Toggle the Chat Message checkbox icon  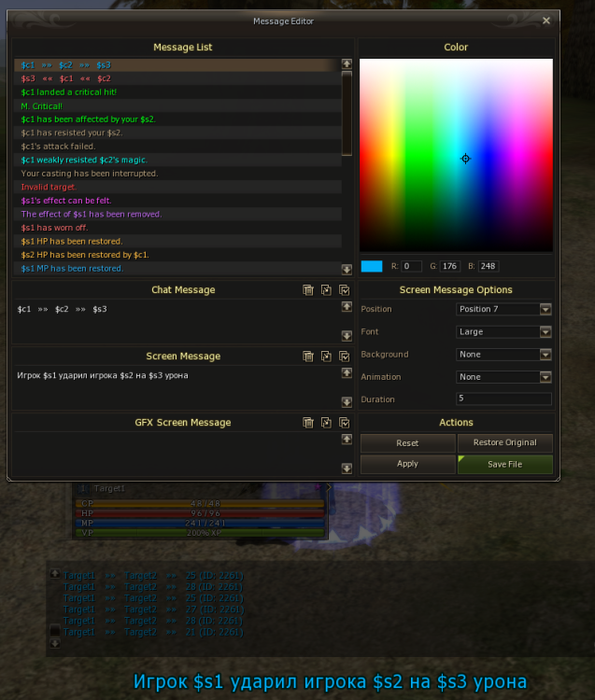[345, 290]
